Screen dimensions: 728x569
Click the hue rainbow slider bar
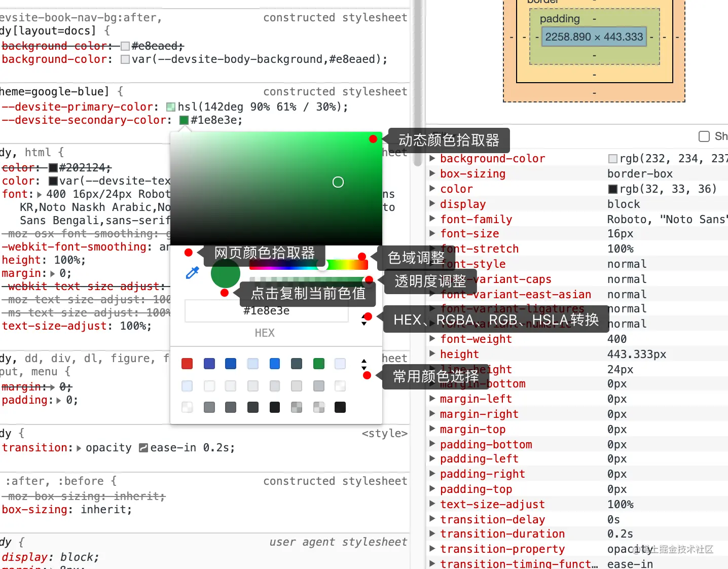[308, 265]
